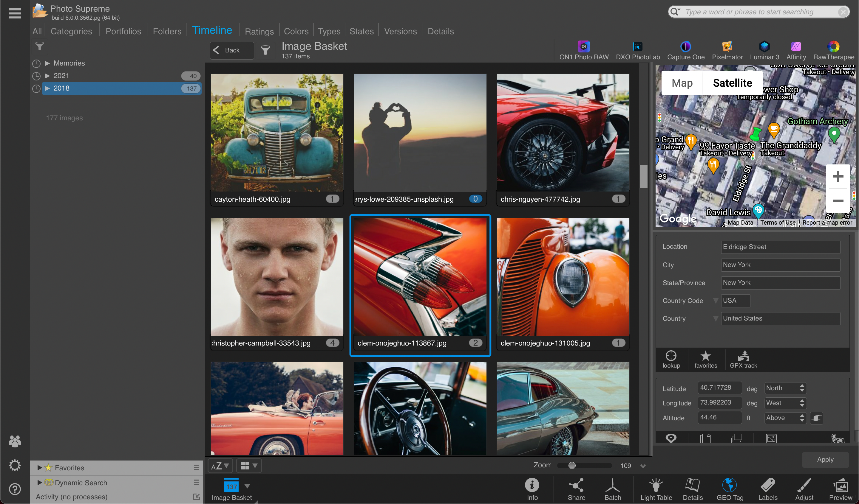859x504 pixels.
Task: Click the Back button
Action: coord(231,50)
